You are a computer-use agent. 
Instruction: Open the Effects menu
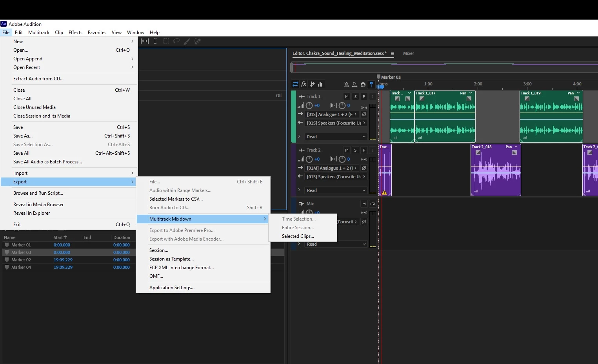coord(75,33)
